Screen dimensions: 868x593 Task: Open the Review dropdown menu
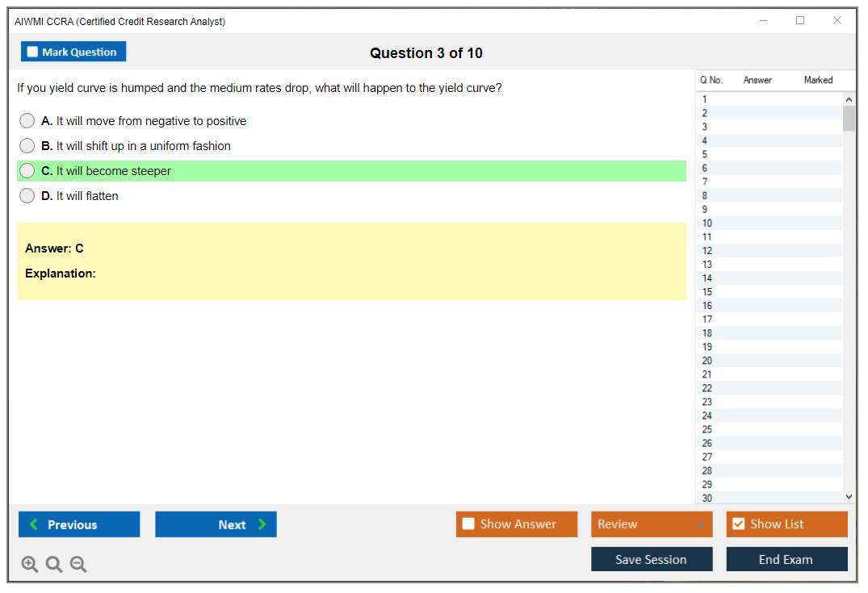point(651,524)
